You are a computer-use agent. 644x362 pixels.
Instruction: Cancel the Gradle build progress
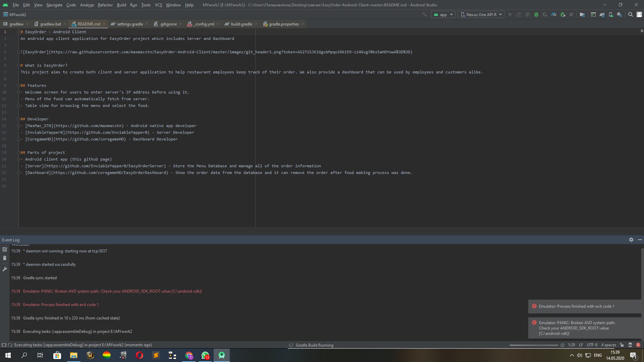click(562, 345)
